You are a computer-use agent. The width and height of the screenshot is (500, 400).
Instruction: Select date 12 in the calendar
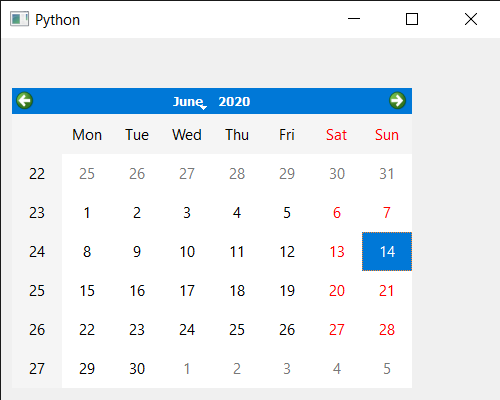click(x=287, y=252)
